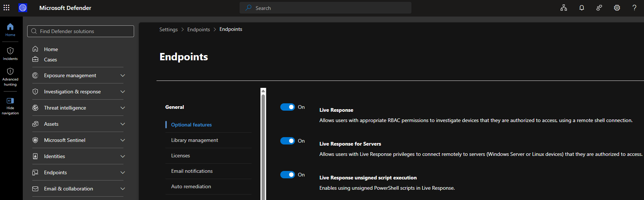Click the Endpoints page title
This screenshot has height=200, width=644.
tap(184, 57)
